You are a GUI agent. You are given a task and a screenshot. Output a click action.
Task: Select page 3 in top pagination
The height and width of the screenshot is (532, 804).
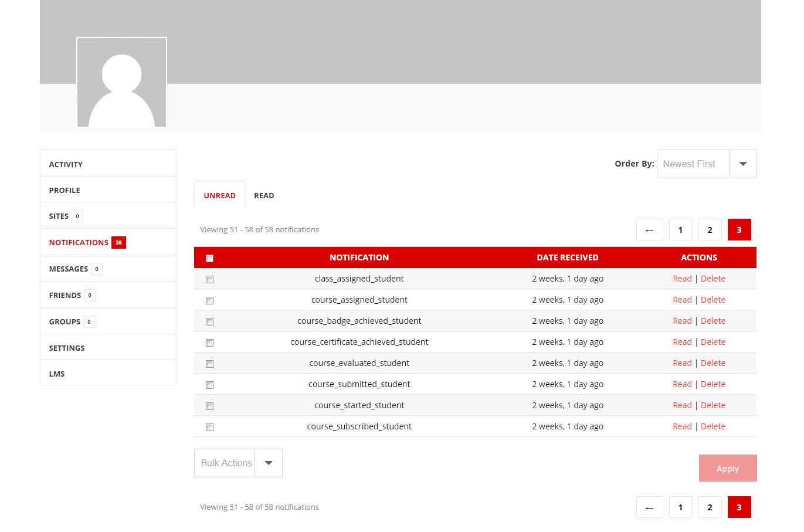click(x=739, y=230)
